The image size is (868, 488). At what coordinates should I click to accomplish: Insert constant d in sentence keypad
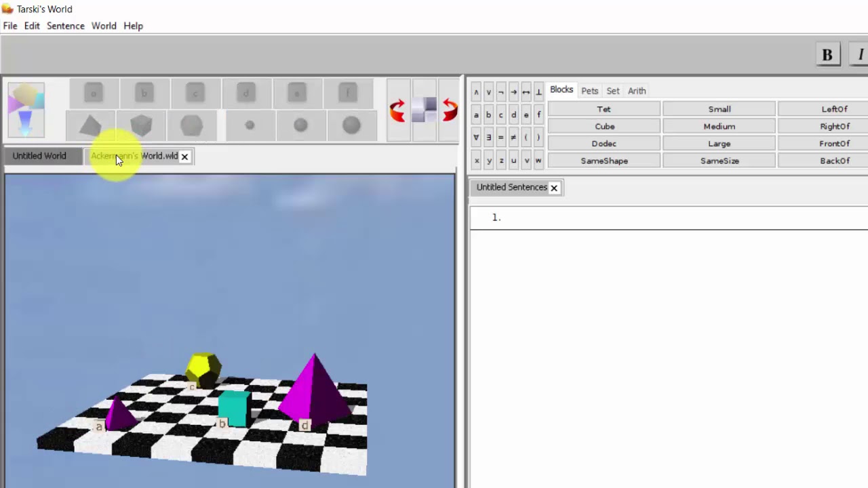click(513, 115)
